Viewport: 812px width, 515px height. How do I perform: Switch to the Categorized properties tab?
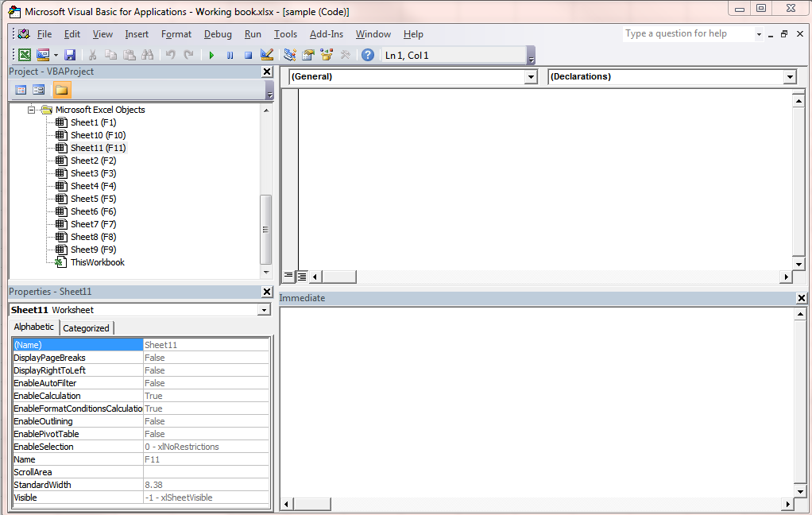[x=86, y=328]
